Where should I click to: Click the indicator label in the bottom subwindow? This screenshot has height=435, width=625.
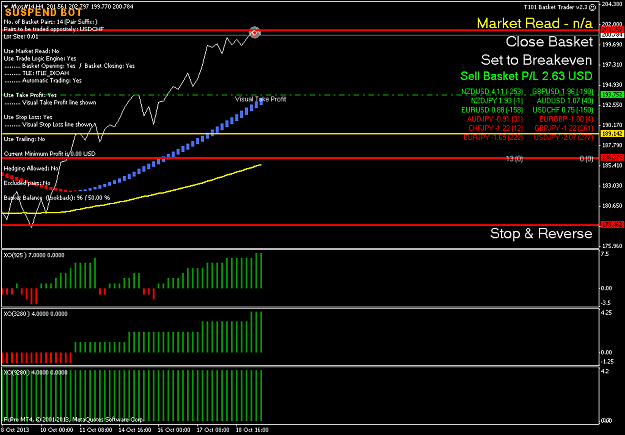tap(35, 372)
